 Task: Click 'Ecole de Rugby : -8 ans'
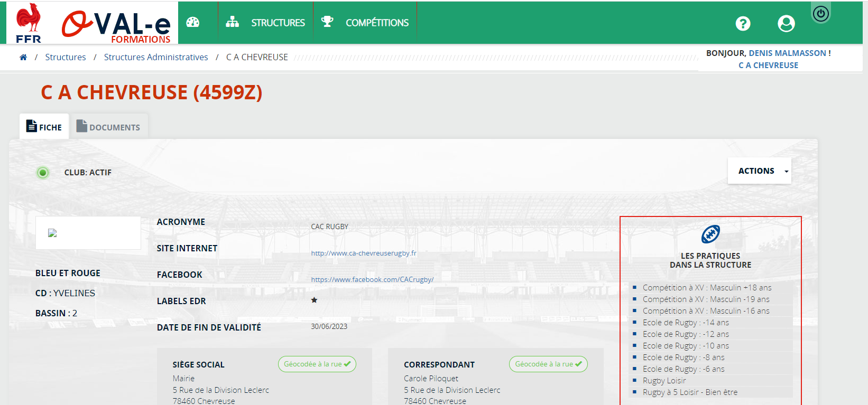pos(684,357)
